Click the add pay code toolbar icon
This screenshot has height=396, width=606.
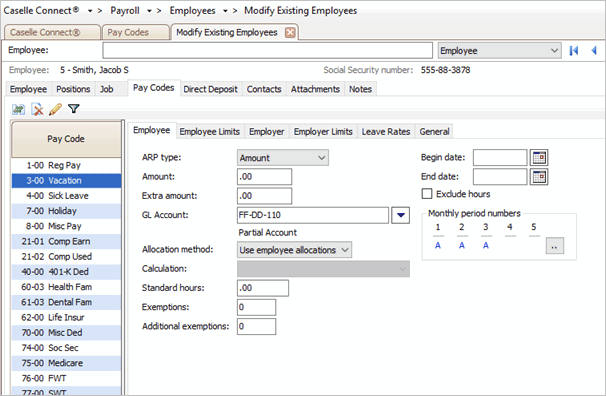pyautogui.click(x=18, y=109)
